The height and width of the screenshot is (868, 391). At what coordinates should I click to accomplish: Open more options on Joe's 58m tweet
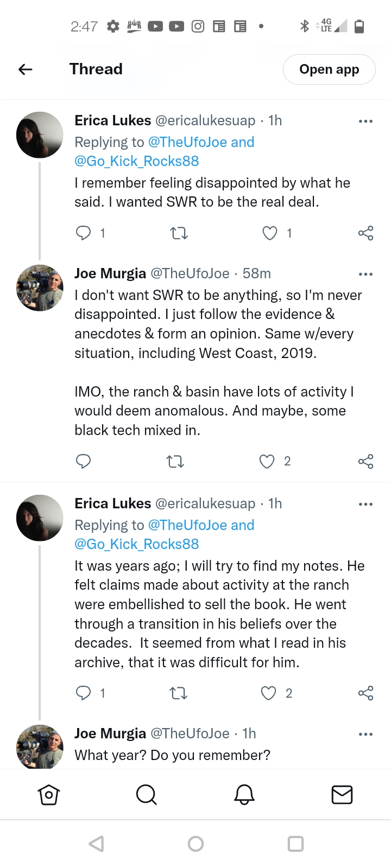tap(365, 274)
